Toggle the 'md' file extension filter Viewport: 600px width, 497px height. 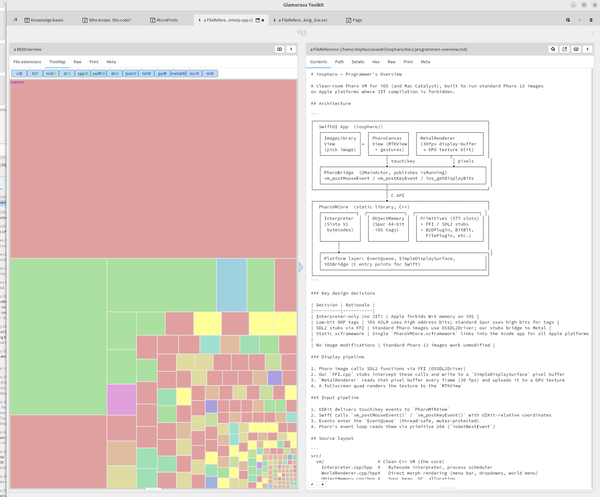(x=51, y=73)
